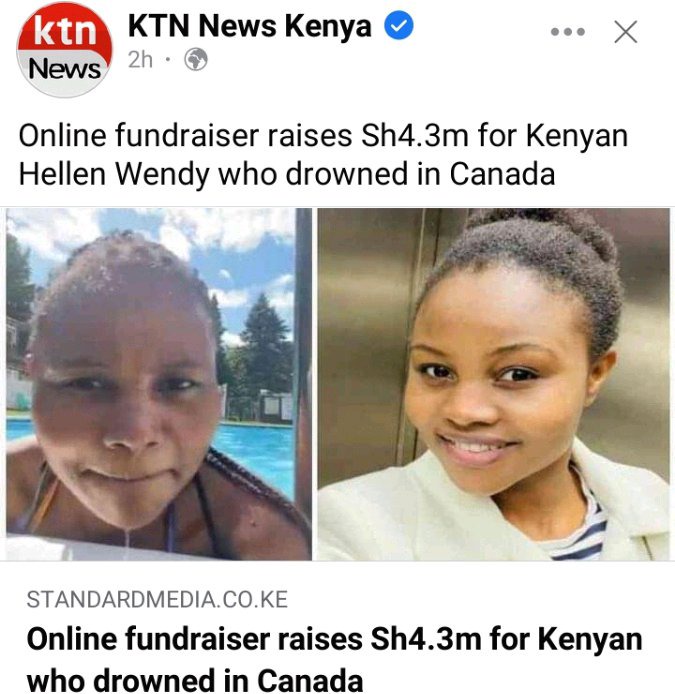Image resolution: width=675 pixels, height=694 pixels.
Task: Open the left poolside photo
Action: tap(159, 384)
